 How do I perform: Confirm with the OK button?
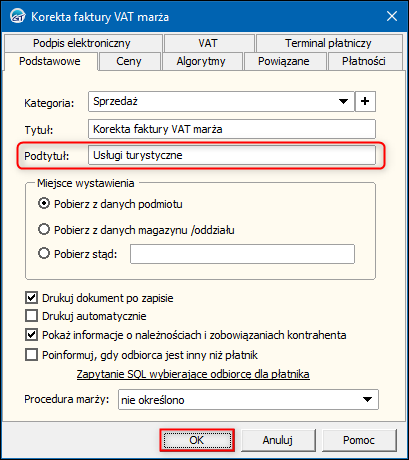[x=197, y=440]
